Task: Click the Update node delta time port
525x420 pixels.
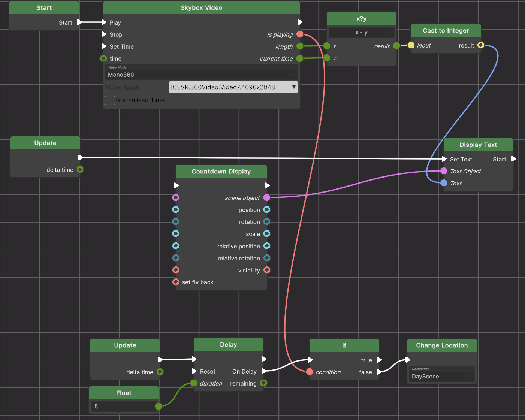Action: pos(80,170)
